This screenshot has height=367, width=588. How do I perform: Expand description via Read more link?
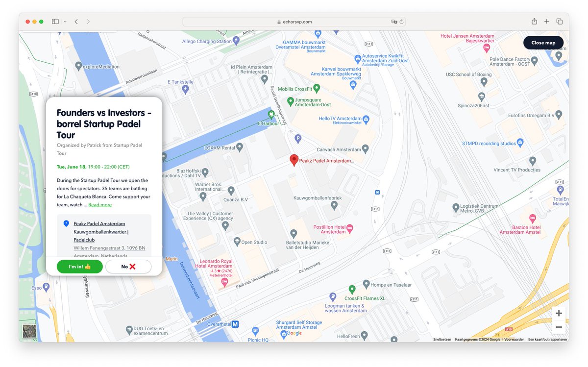(100, 205)
